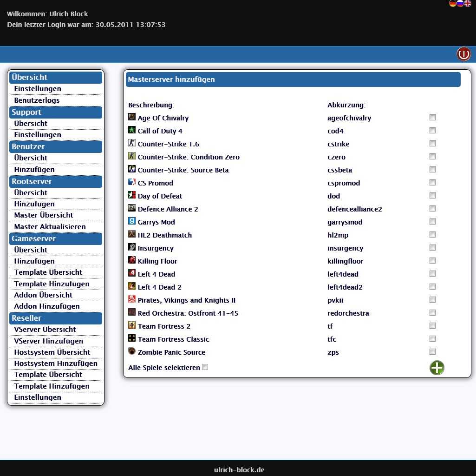Go to Master Aktualisieren
Viewport: 476px width, 476px height.
50,227
